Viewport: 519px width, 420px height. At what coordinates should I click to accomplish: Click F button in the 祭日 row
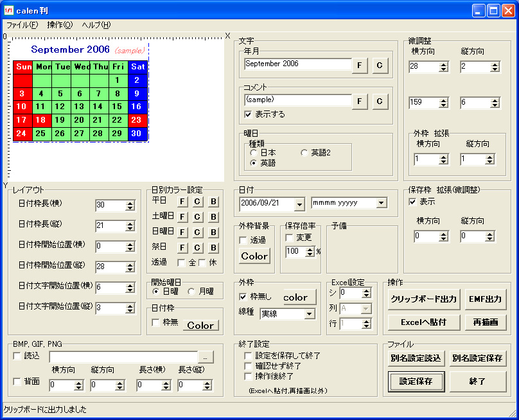pos(182,247)
